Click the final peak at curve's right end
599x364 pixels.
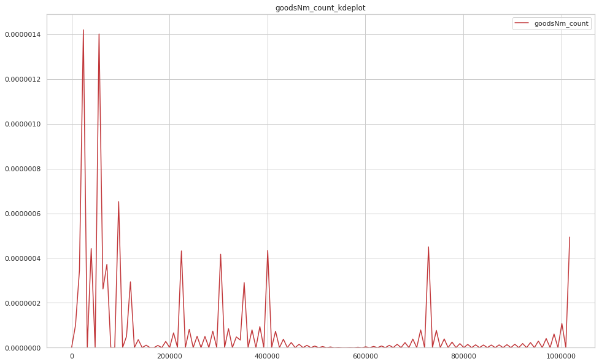pos(570,238)
